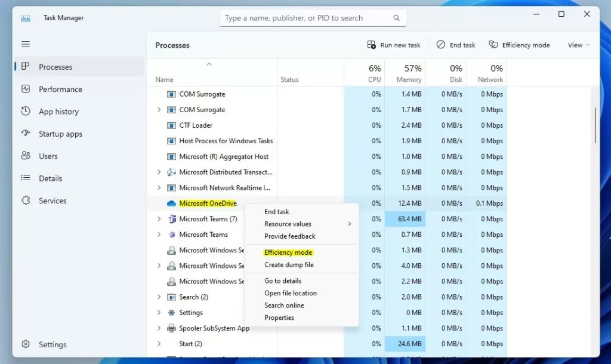Open Resource values submenu arrow
This screenshot has width=611, height=364.
click(x=350, y=224)
